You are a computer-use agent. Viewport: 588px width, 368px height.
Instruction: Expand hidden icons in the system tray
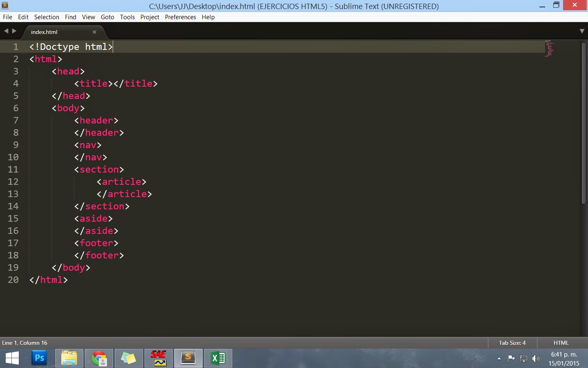tap(499, 359)
